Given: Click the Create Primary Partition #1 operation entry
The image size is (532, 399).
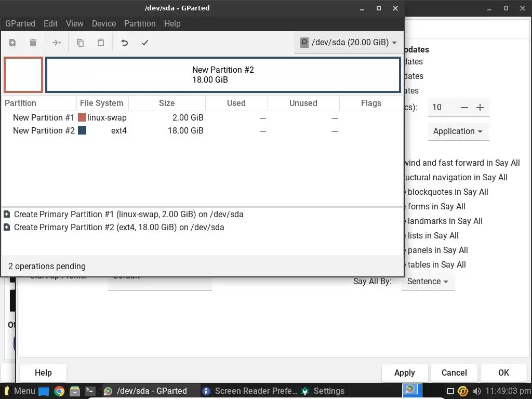Looking at the screenshot, I should 129,215.
